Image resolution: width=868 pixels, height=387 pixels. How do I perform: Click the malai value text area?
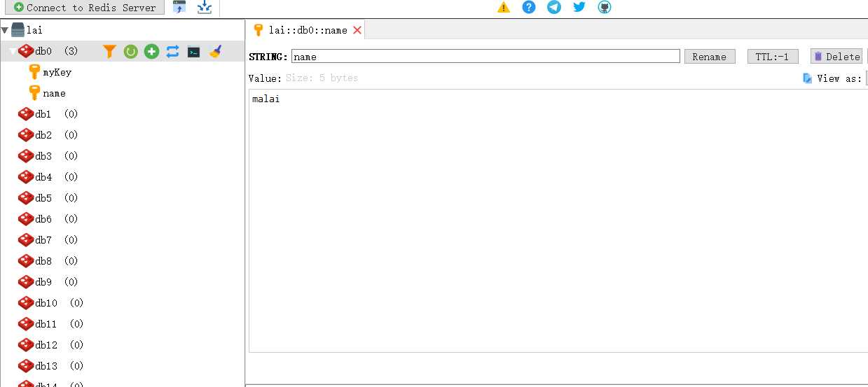(x=558, y=220)
